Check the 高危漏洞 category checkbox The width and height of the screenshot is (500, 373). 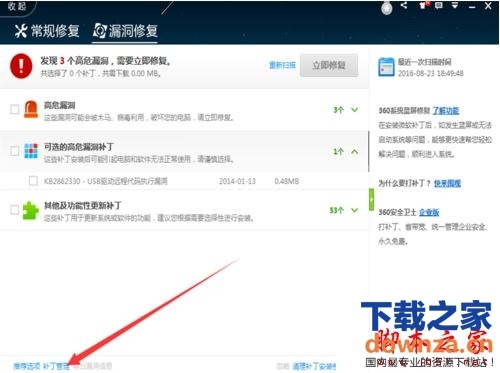click(x=15, y=109)
